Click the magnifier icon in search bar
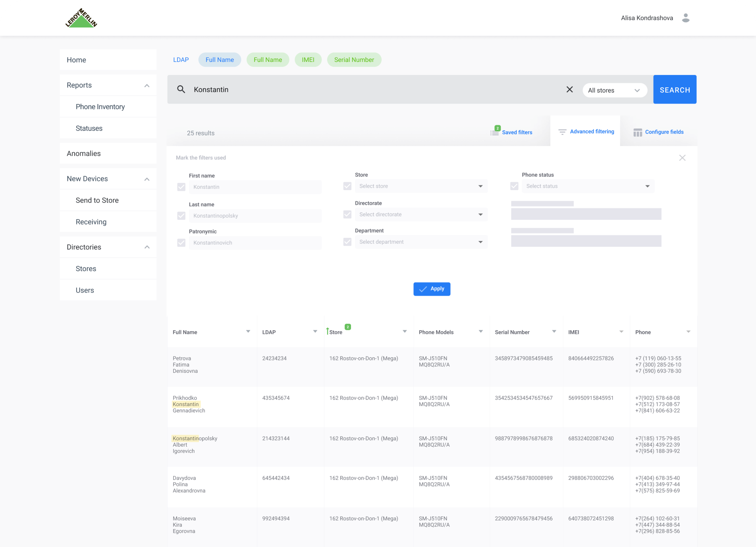This screenshot has height=547, width=756. click(181, 89)
